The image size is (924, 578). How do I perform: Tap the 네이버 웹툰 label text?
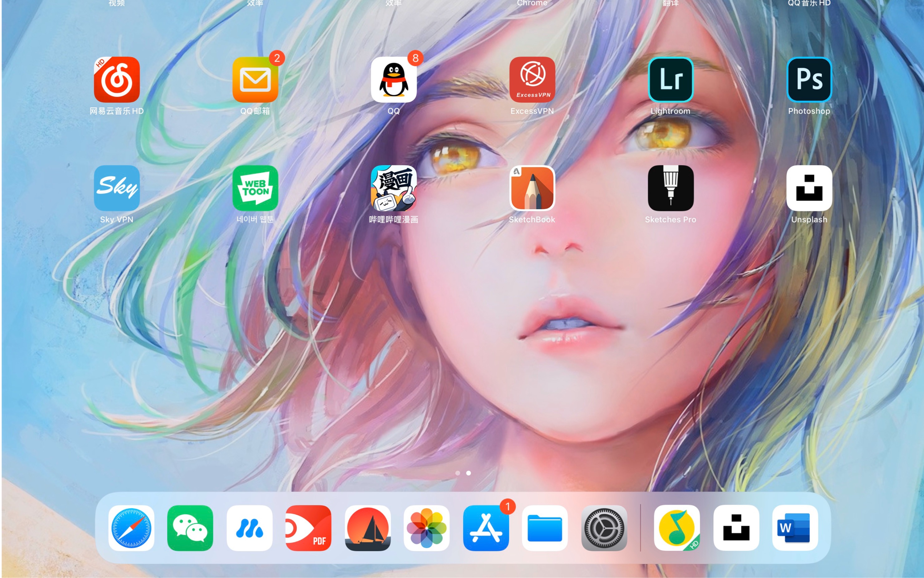click(255, 219)
